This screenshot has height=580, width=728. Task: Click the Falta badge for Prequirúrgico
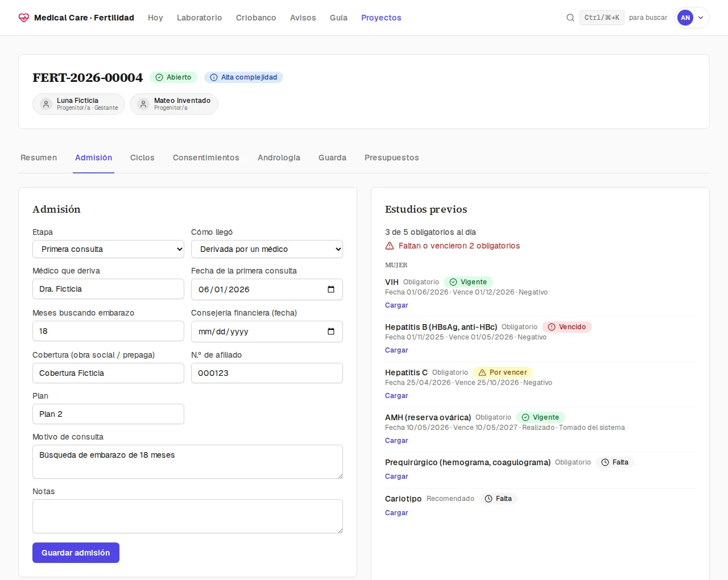click(615, 462)
